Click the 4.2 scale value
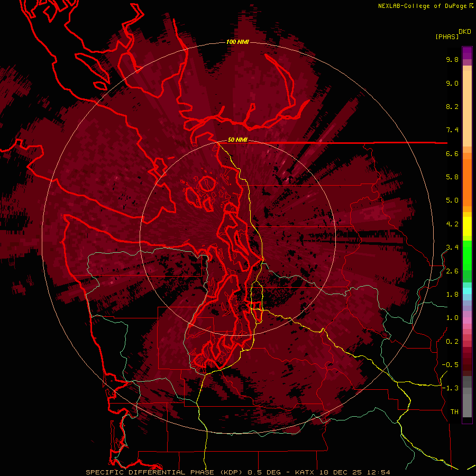476x476 pixels. pos(452,224)
